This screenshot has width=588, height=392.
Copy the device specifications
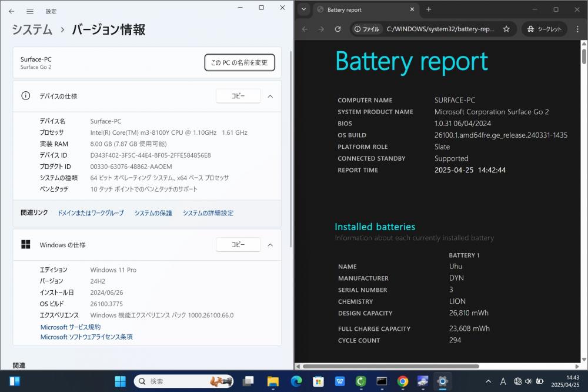point(238,96)
